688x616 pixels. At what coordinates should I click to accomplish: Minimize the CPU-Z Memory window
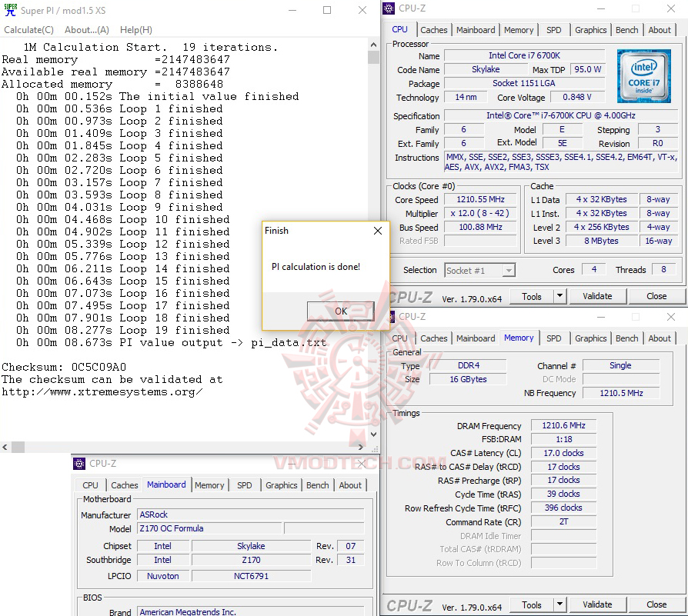tap(601, 317)
